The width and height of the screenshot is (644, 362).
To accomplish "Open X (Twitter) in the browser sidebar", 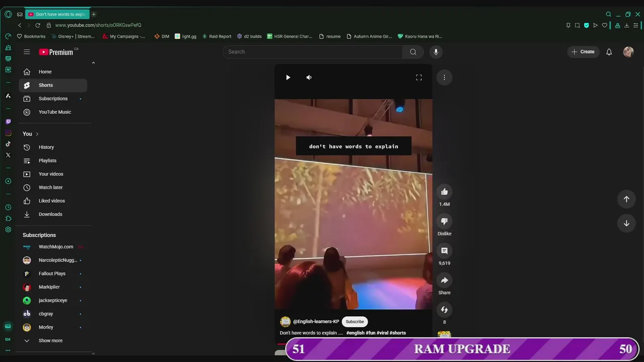I will (x=8, y=155).
